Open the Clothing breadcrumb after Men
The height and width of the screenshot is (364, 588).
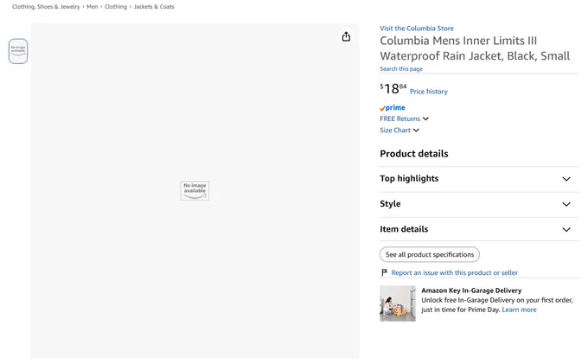click(116, 7)
